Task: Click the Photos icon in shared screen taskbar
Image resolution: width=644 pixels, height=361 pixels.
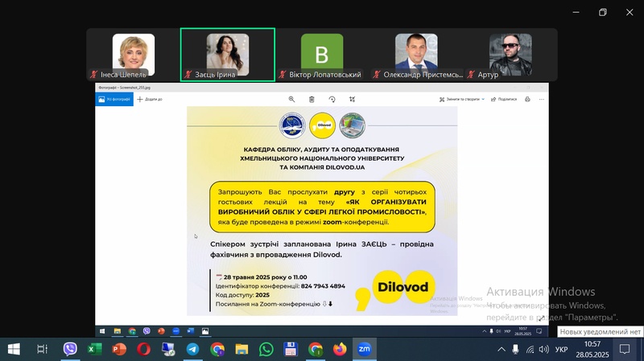Action: [205, 331]
